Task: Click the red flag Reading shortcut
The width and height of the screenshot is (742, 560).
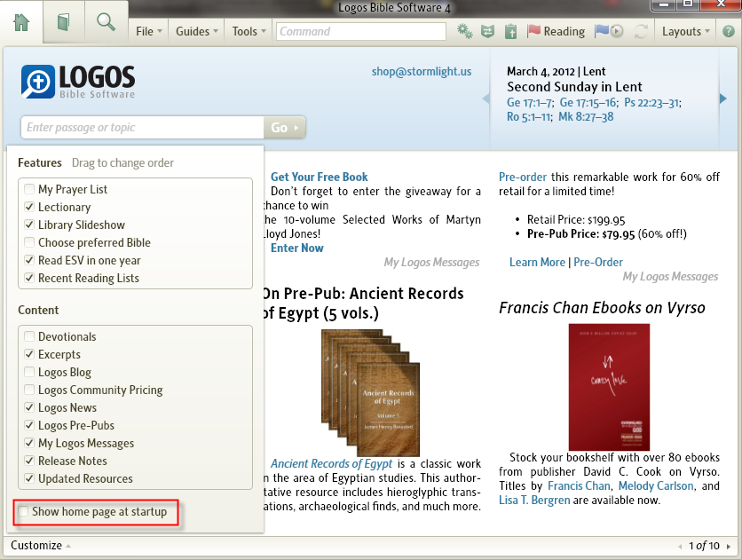Action: pyautogui.click(x=556, y=31)
